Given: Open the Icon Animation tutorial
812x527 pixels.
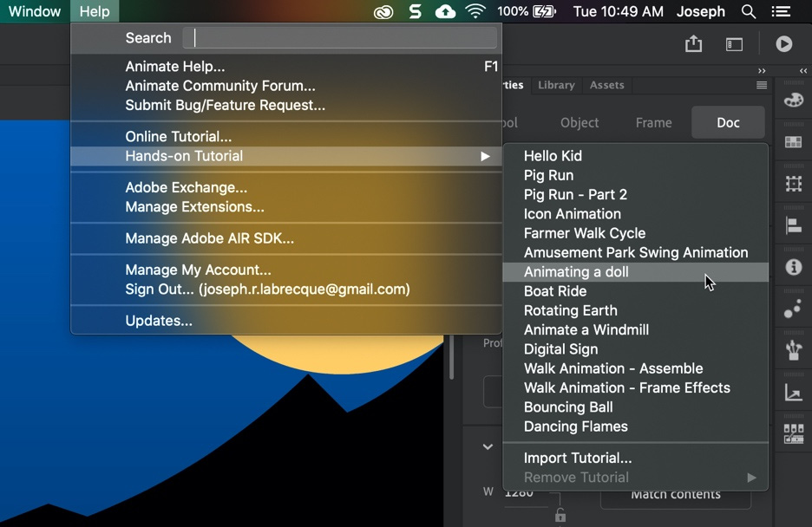Looking at the screenshot, I should pyautogui.click(x=635, y=214).
